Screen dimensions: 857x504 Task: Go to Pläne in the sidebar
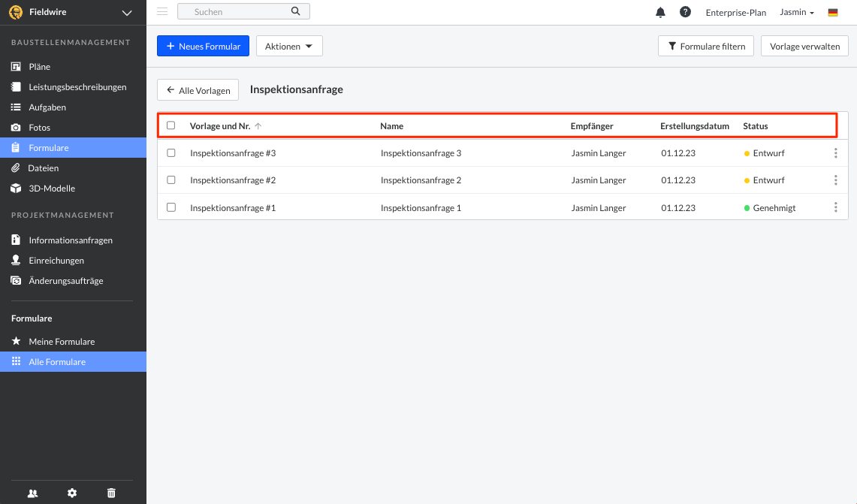39,67
